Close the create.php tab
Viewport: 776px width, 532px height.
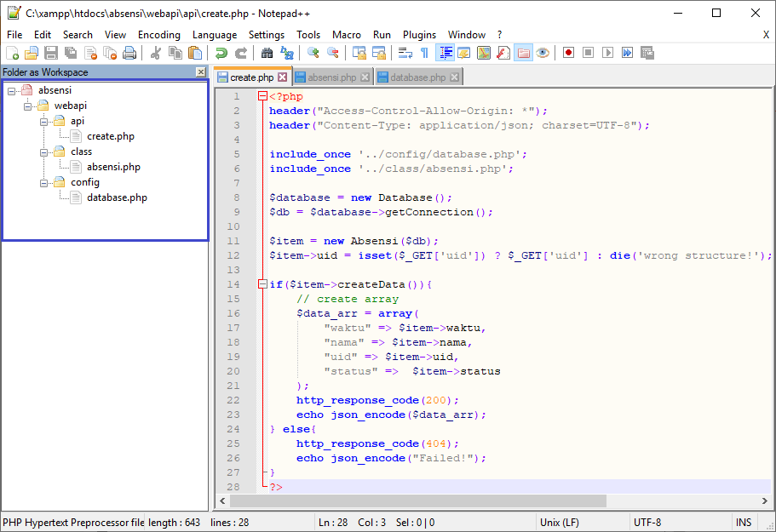click(x=282, y=77)
